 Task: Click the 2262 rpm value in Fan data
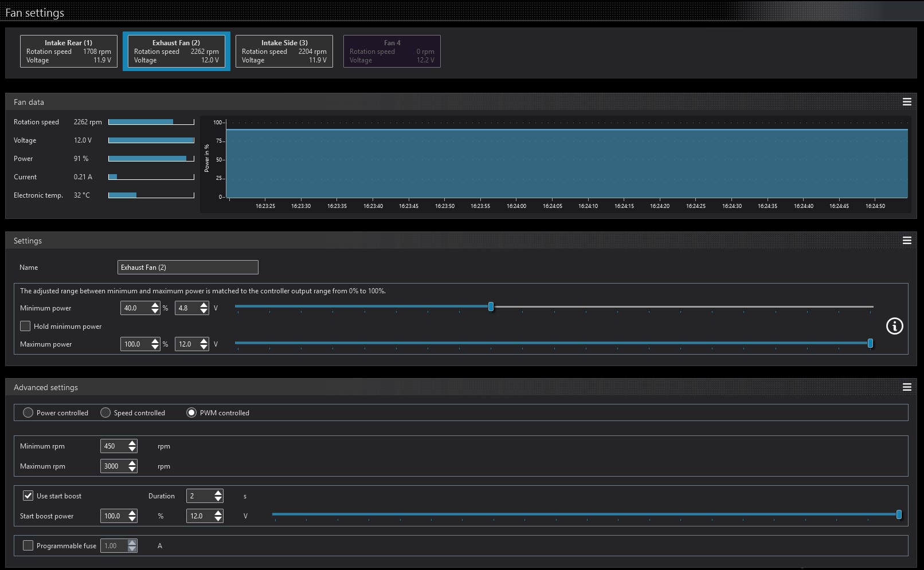88,122
